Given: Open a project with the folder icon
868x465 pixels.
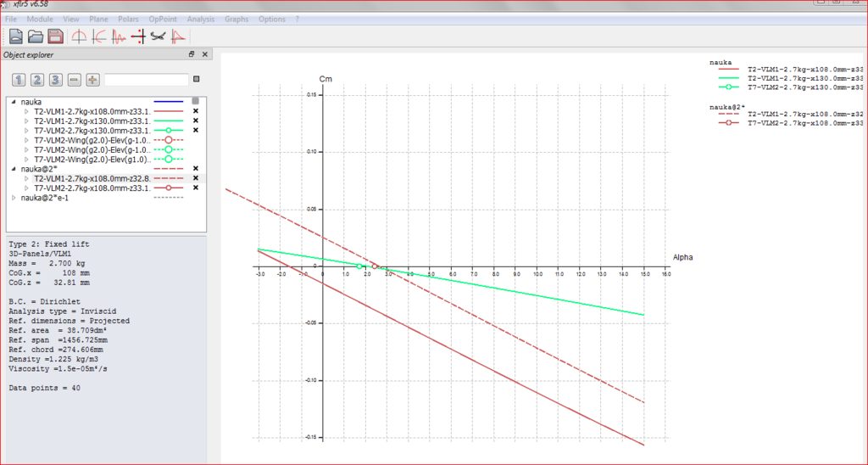Looking at the screenshot, I should point(36,36).
